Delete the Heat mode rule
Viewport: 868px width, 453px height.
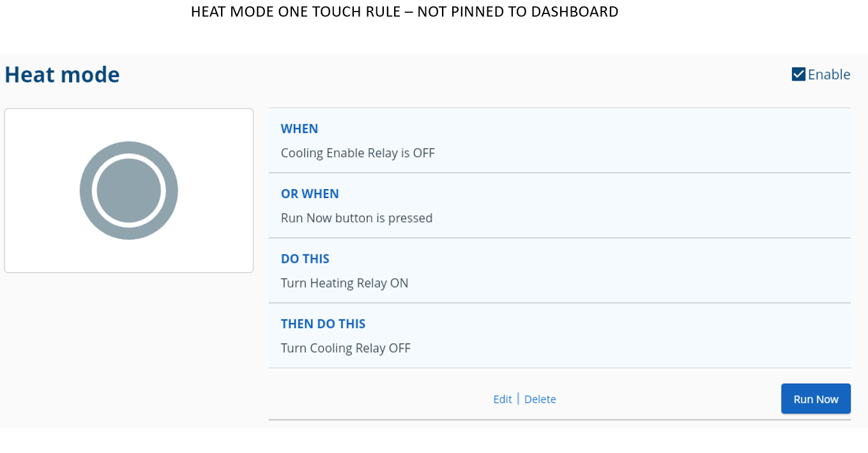[540, 399]
